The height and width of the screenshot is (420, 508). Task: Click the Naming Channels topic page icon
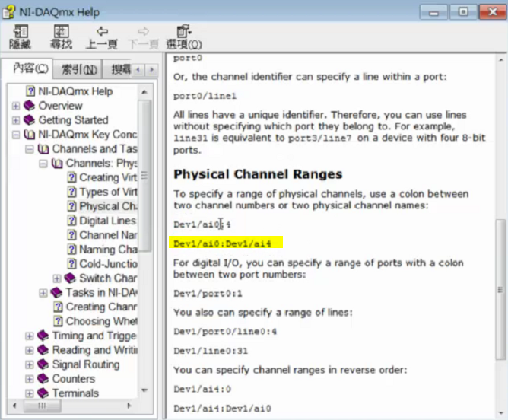pyautogui.click(x=71, y=250)
